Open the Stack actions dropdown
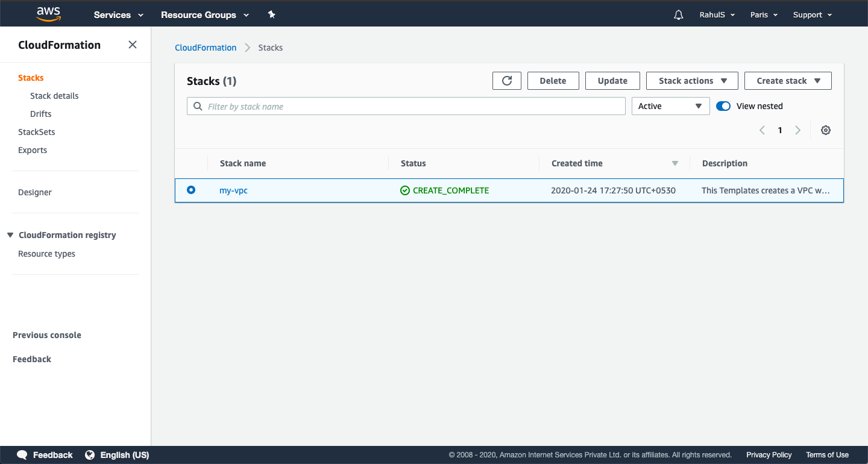 691,81
